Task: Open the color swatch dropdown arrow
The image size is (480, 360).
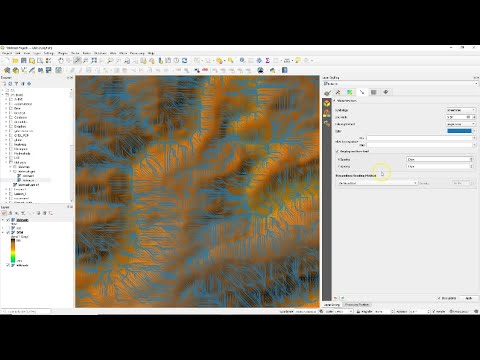Action: (474, 131)
